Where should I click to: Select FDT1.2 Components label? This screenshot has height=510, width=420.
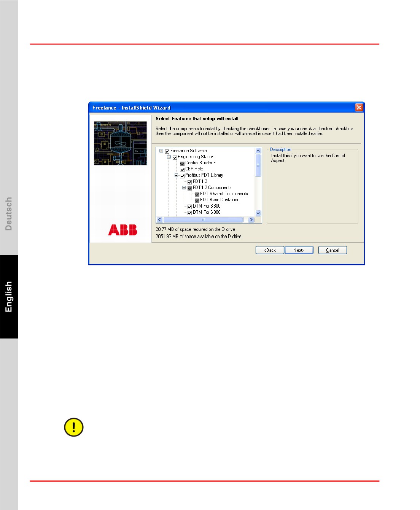[x=212, y=187]
